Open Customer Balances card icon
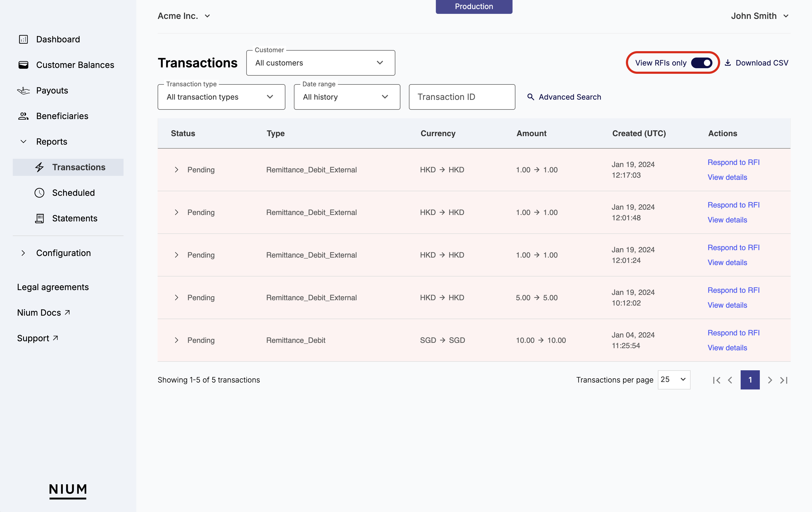The width and height of the screenshot is (812, 512). (x=23, y=65)
